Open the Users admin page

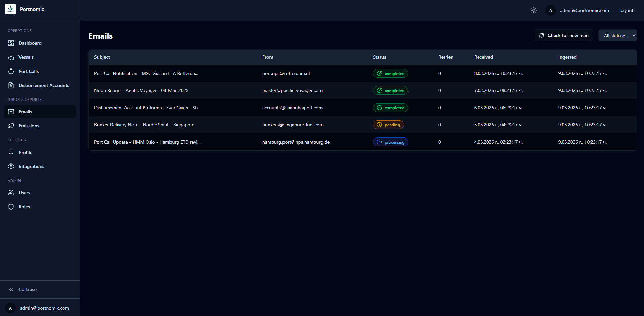click(x=24, y=193)
